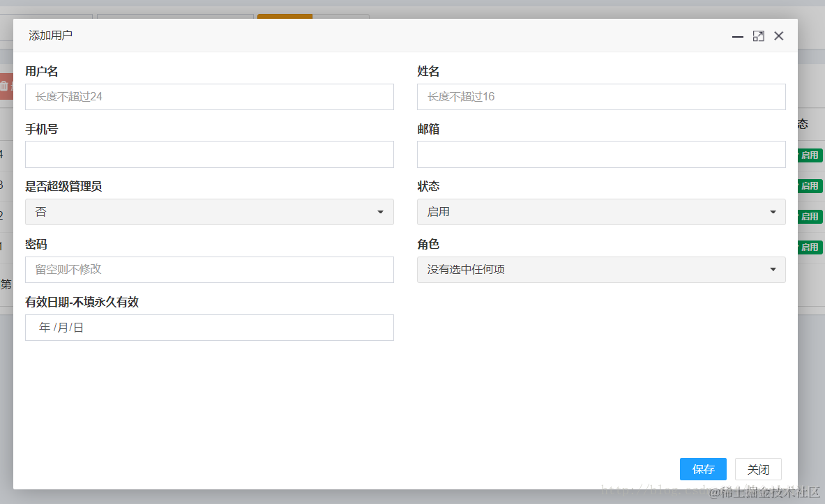Save the new user with 保存
The width and height of the screenshot is (825, 504).
tap(703, 469)
